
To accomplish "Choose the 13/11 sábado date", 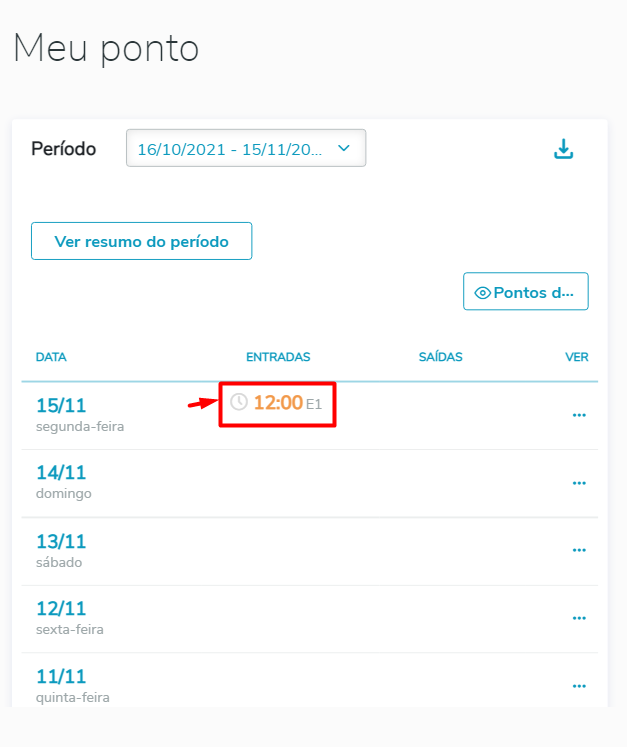I will coord(61,542).
